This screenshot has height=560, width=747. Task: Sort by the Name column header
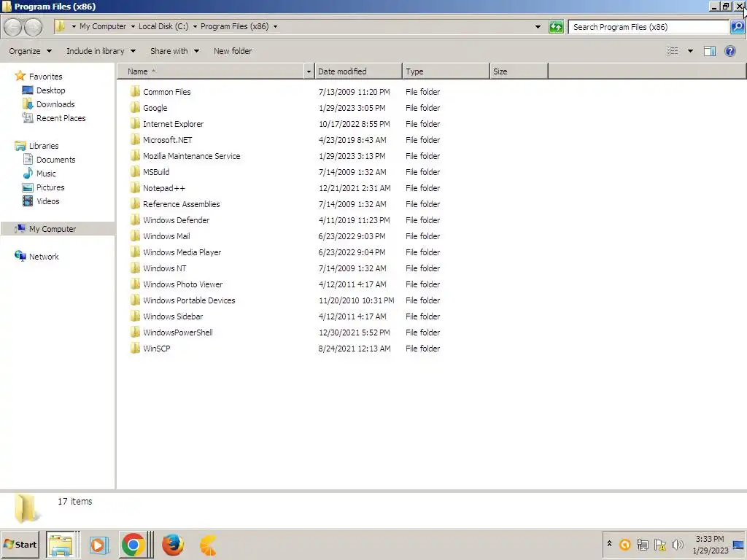tap(210, 71)
